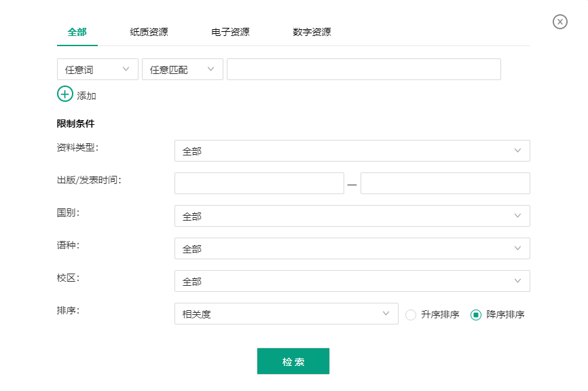The width and height of the screenshot is (588, 391).
Task: Expand the 资料类型 dropdown
Action: [352, 151]
